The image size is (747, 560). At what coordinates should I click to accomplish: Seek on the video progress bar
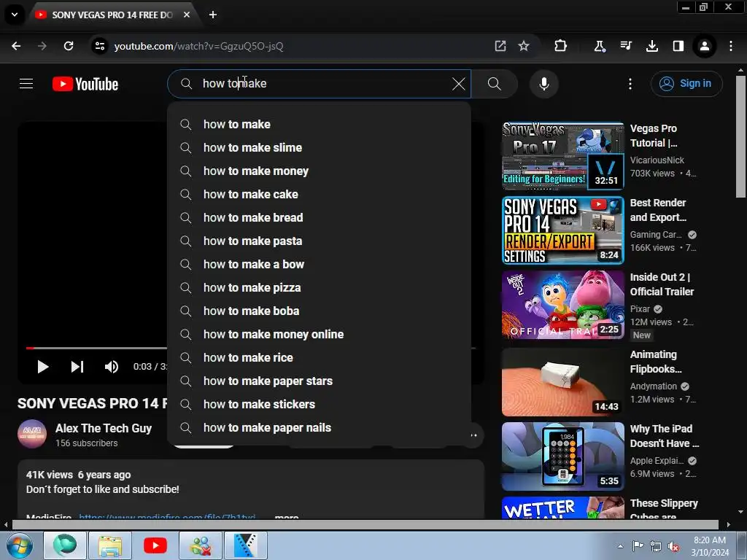click(96, 348)
